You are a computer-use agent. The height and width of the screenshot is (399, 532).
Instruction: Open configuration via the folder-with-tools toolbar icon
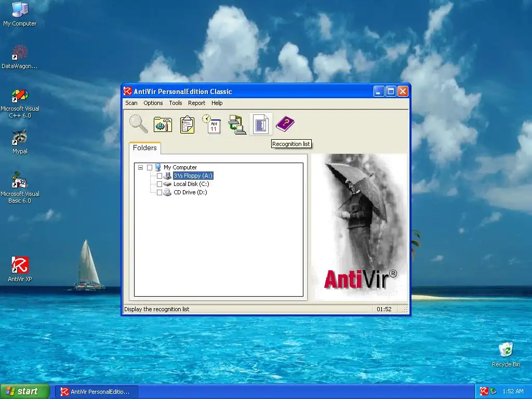tap(163, 124)
